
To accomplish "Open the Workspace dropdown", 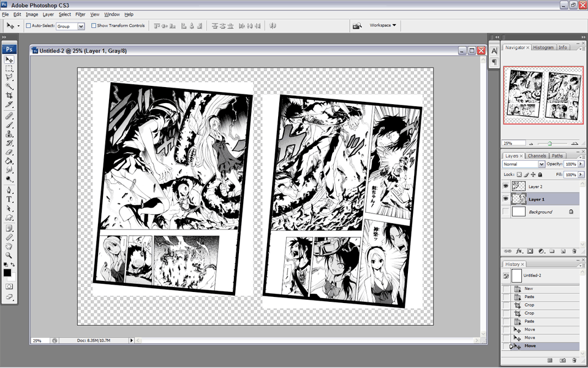I will (382, 26).
